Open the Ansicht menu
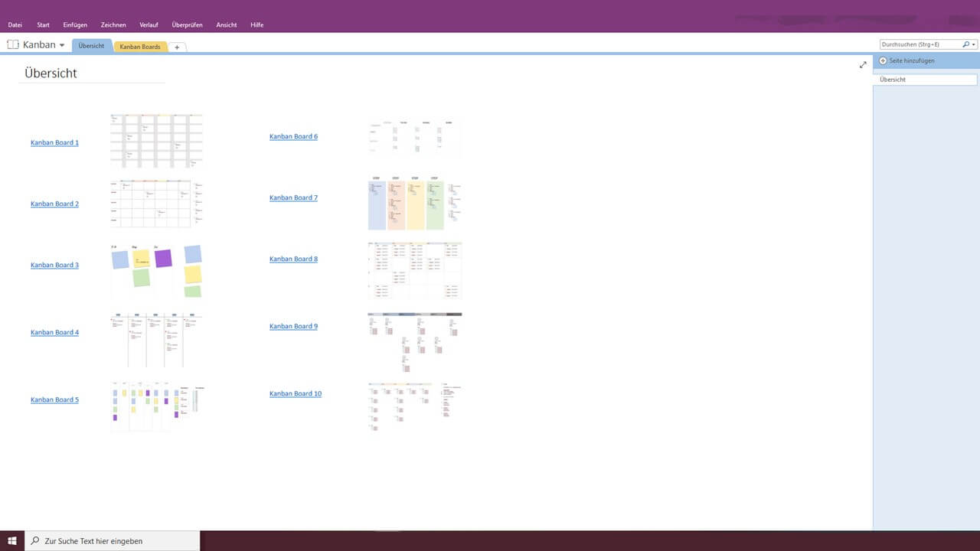 [x=227, y=24]
